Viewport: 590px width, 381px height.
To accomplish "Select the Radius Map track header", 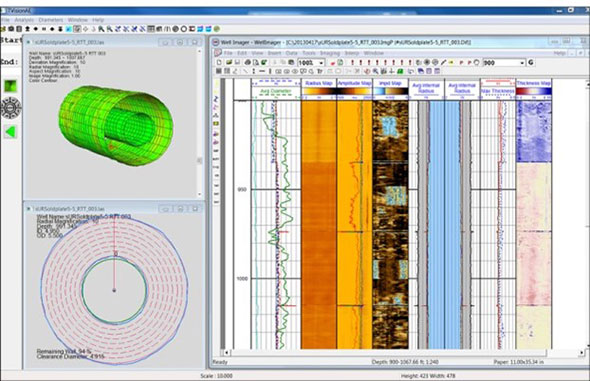I will (318, 83).
